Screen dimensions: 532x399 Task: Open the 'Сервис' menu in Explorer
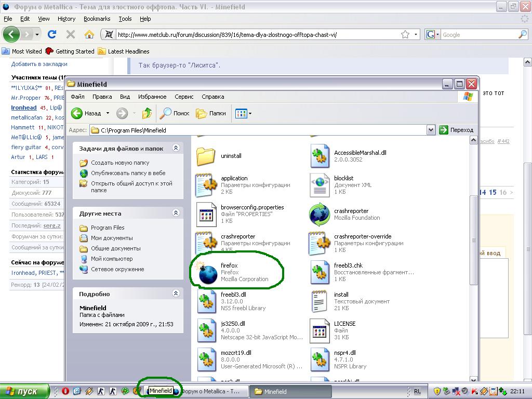pos(184,97)
